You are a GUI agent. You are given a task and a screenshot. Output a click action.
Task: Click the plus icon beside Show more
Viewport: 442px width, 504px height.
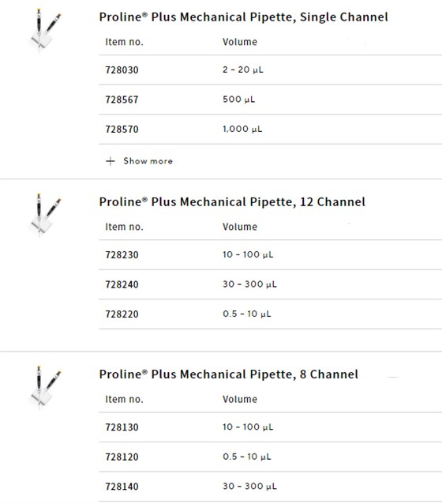point(110,161)
